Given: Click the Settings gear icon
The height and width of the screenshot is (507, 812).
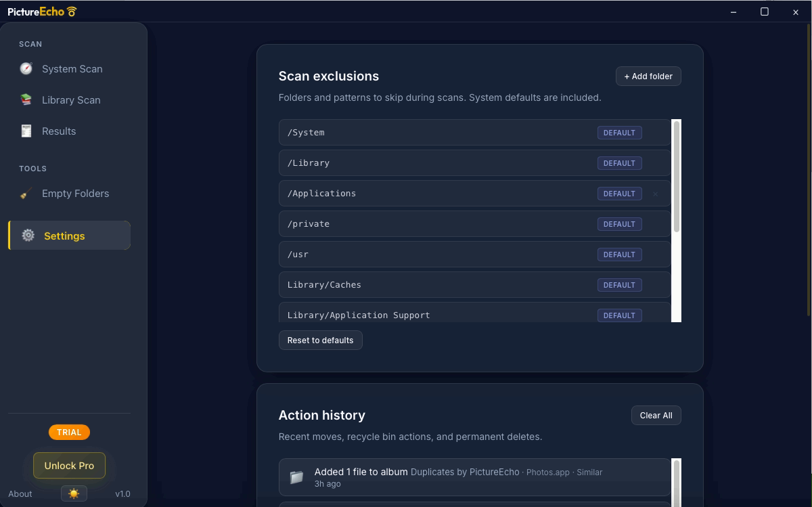Looking at the screenshot, I should pyautogui.click(x=28, y=236).
